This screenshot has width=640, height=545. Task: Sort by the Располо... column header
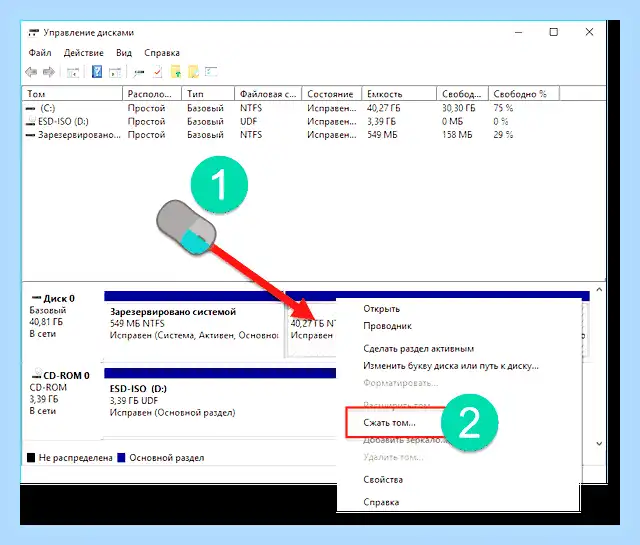click(152, 94)
